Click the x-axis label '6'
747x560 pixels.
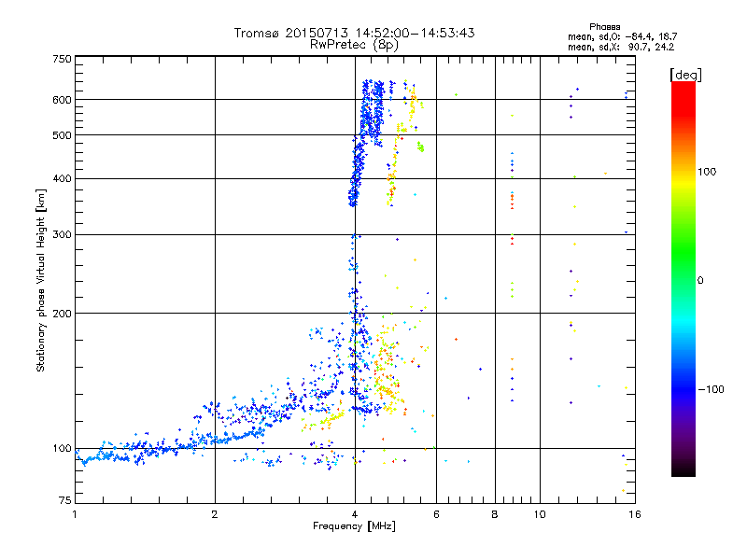436,514
